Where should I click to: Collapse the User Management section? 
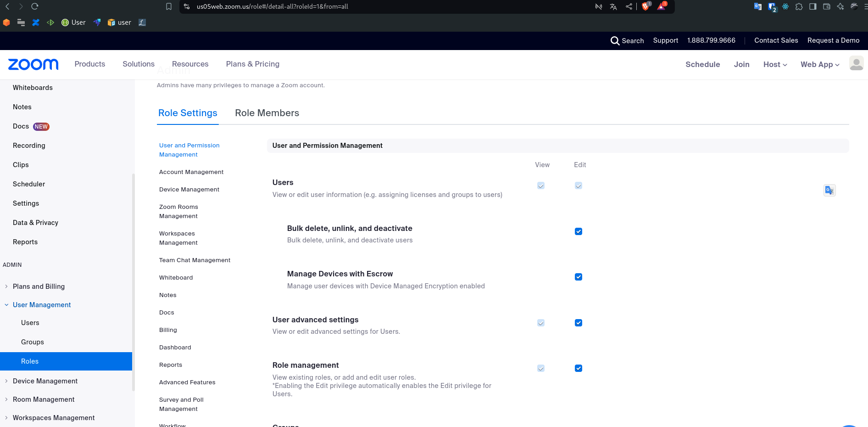click(x=41, y=305)
